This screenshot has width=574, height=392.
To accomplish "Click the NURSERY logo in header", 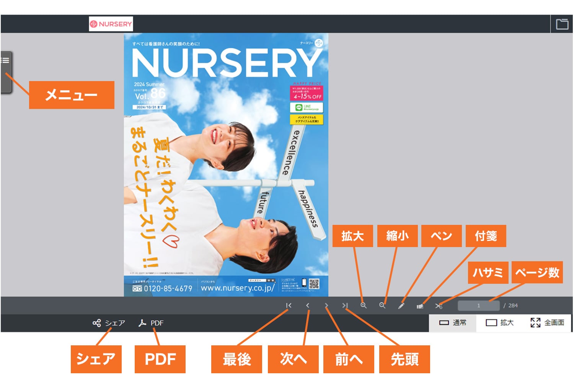I will click(x=111, y=24).
